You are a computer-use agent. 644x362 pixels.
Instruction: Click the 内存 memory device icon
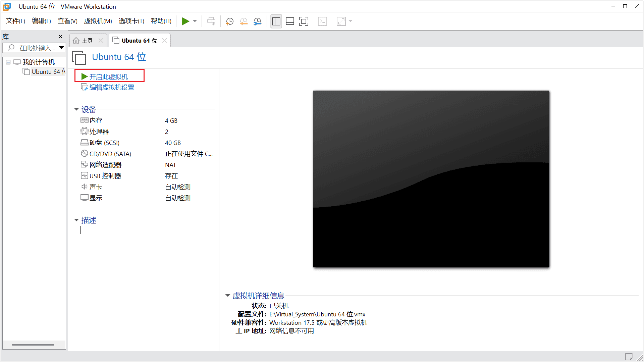coord(84,120)
